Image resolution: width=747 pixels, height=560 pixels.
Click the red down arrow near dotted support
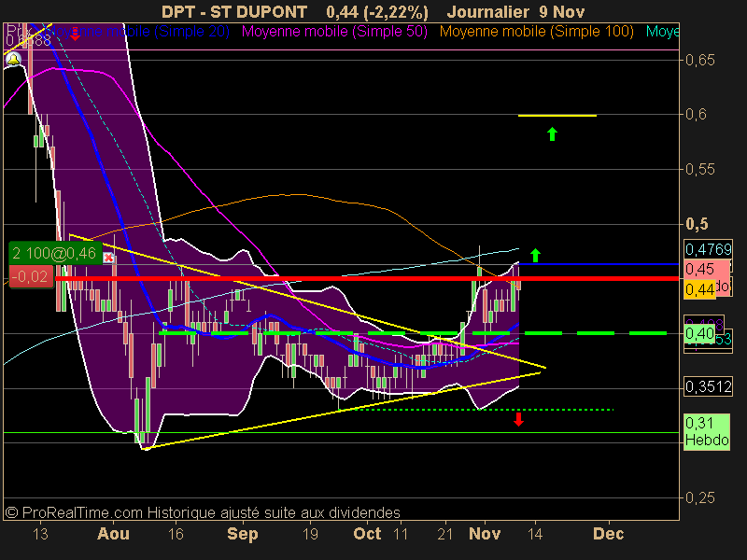pyautogui.click(x=519, y=419)
